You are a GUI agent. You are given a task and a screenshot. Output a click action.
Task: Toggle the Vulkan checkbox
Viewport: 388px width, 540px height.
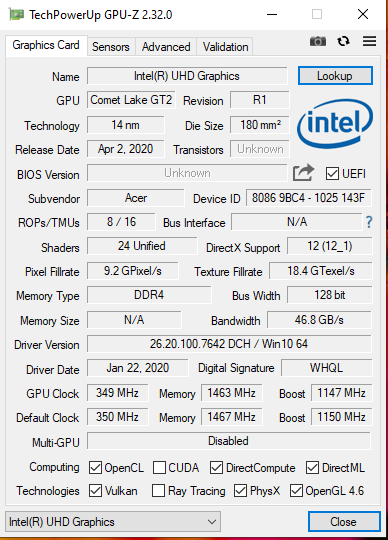tap(95, 491)
